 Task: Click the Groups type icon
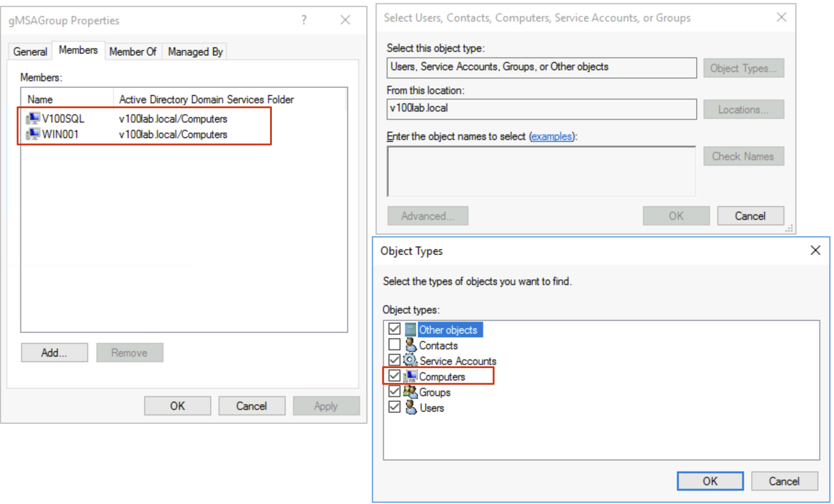410,392
